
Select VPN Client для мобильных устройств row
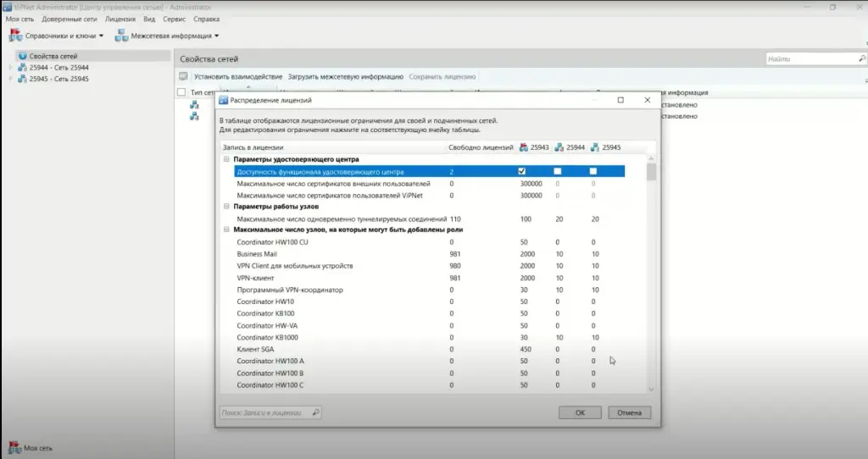(429, 266)
